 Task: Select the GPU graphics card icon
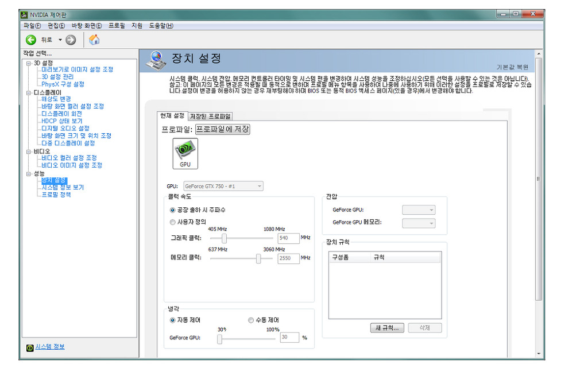[x=185, y=153]
